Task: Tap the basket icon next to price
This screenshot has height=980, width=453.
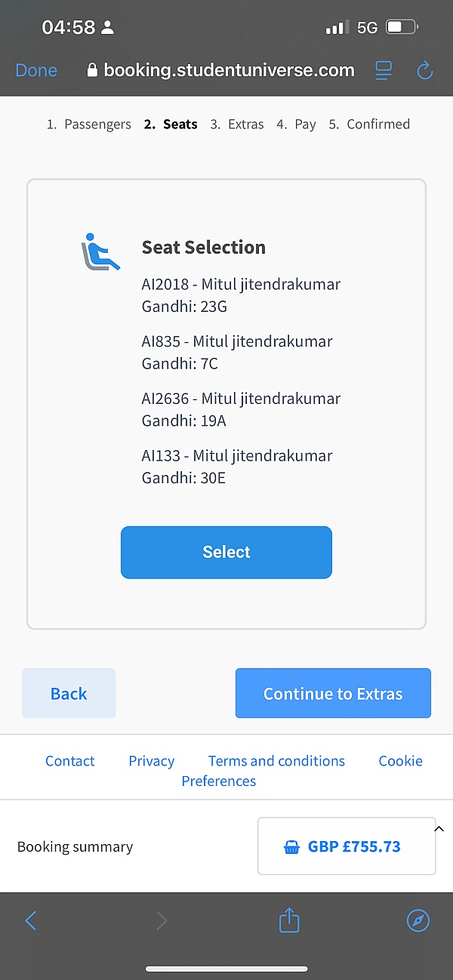Action: [292, 847]
